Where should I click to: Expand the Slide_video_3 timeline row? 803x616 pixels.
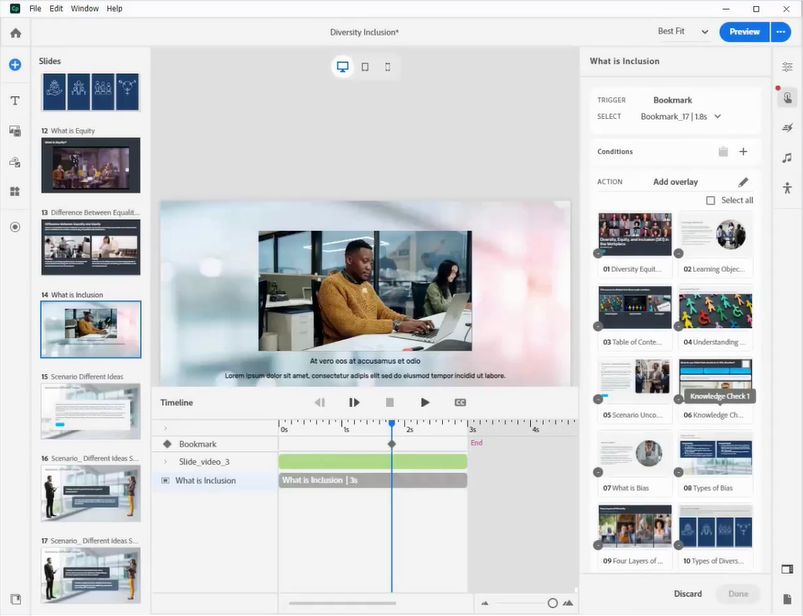pos(165,461)
